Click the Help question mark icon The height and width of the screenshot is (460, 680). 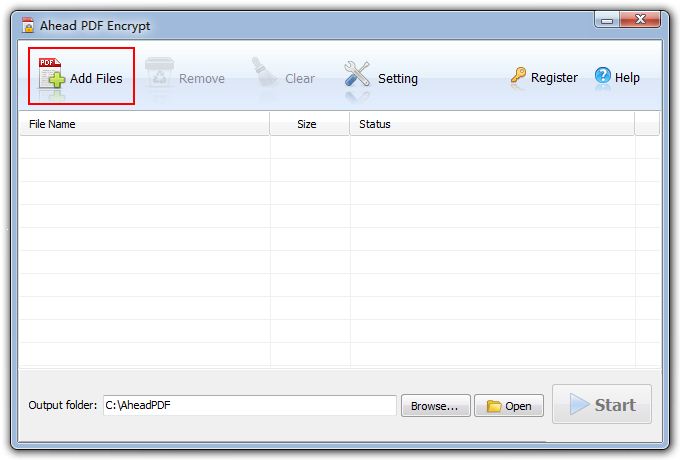602,75
